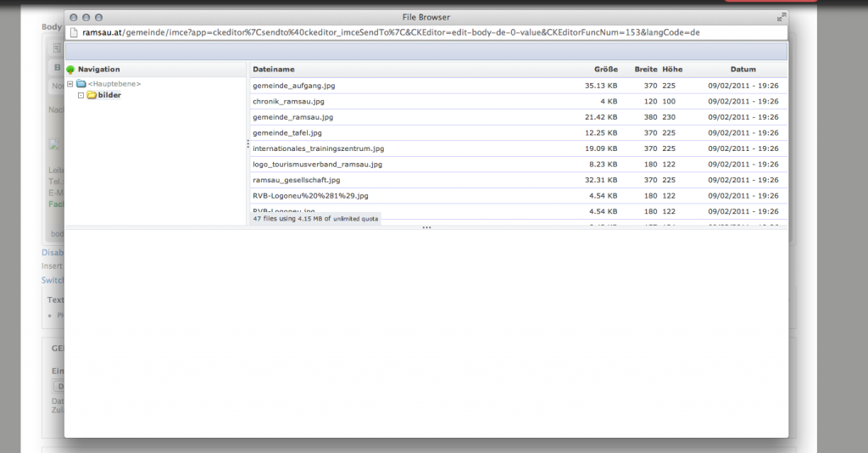Screen dimensions: 868x453
Task: Sort files by Dateiname column
Action: 274,70
